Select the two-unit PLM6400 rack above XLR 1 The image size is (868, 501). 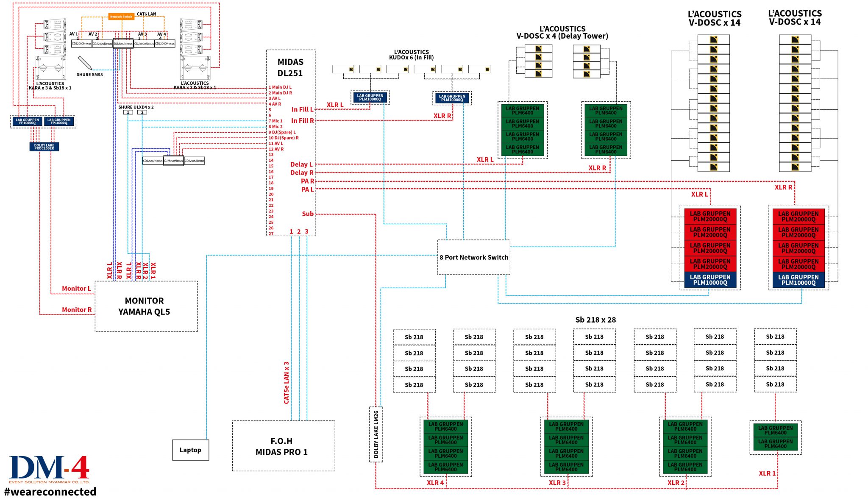pyautogui.click(x=775, y=437)
